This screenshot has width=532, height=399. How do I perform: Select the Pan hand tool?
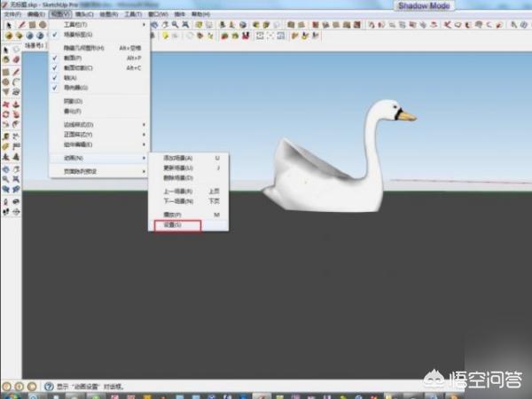point(16,169)
